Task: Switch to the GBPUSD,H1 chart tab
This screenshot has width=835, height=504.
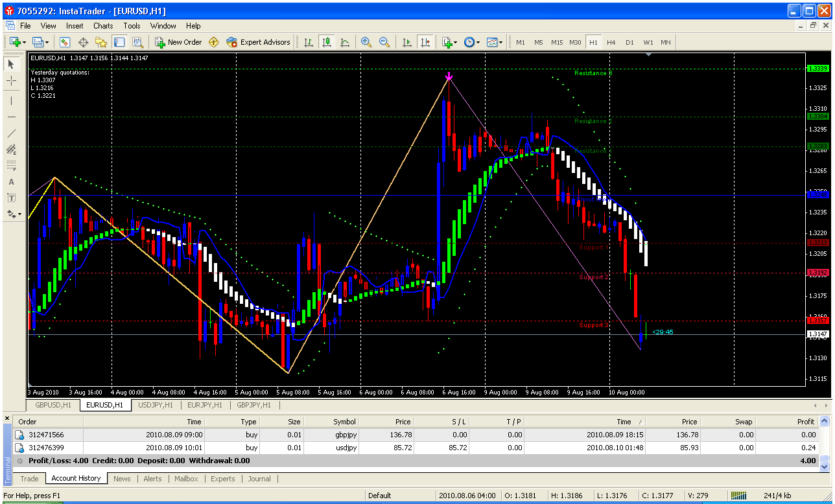Action: (x=53, y=405)
